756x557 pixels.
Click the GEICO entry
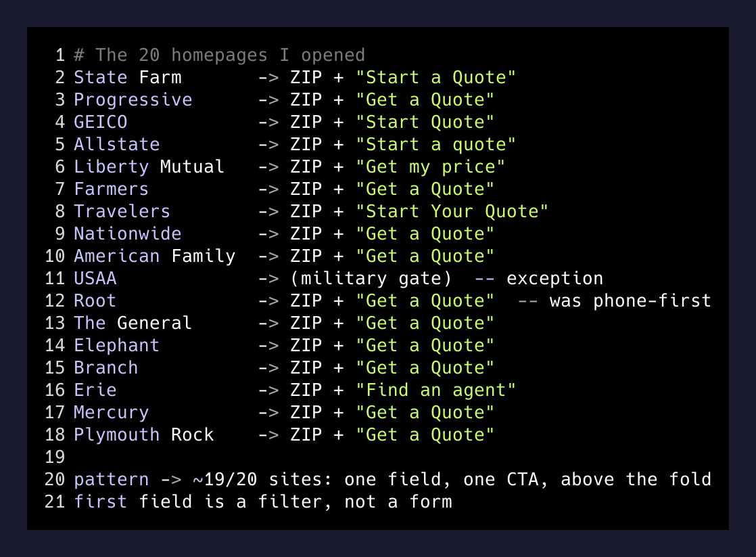pyautogui.click(x=101, y=122)
